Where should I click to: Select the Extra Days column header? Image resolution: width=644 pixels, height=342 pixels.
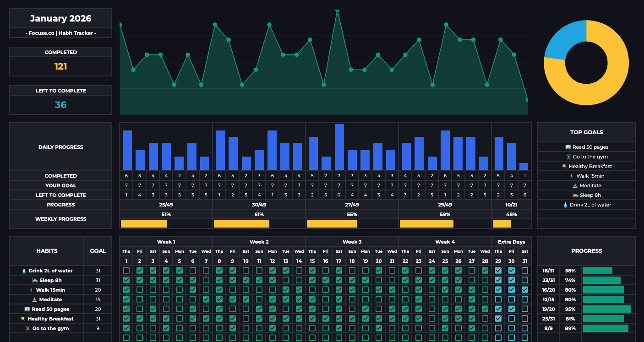click(x=511, y=242)
